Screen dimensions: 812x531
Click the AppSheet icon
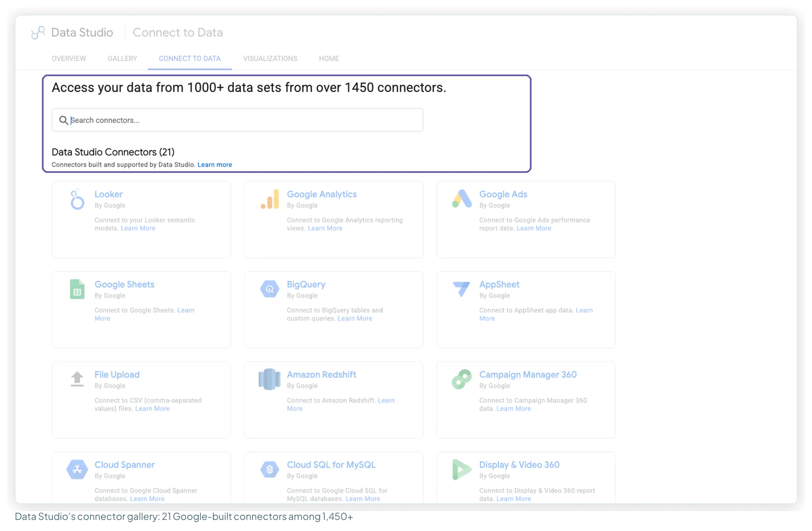[461, 289]
